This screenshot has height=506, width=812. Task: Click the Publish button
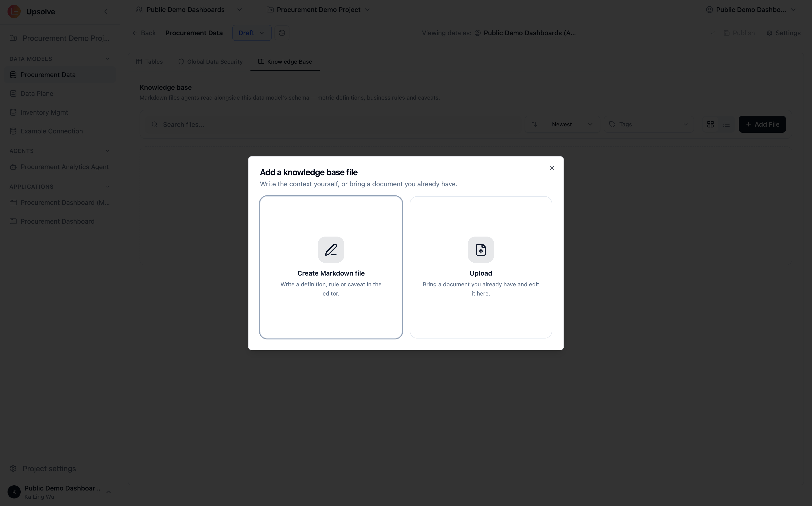(739, 33)
